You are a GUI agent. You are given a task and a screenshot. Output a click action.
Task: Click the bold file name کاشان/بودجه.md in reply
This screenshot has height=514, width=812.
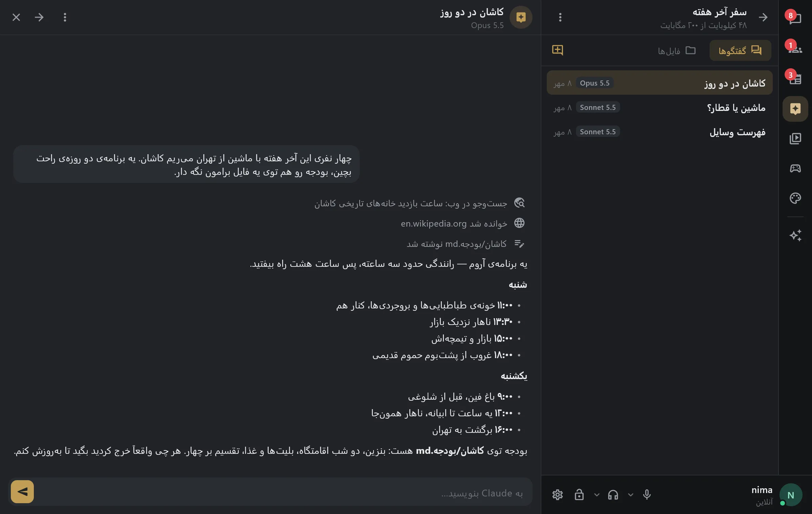[x=450, y=451]
